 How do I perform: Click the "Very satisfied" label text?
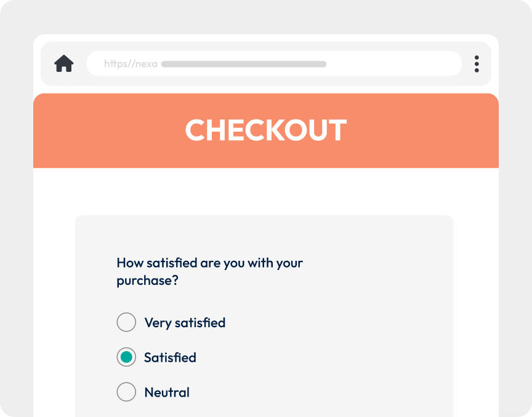pos(185,322)
